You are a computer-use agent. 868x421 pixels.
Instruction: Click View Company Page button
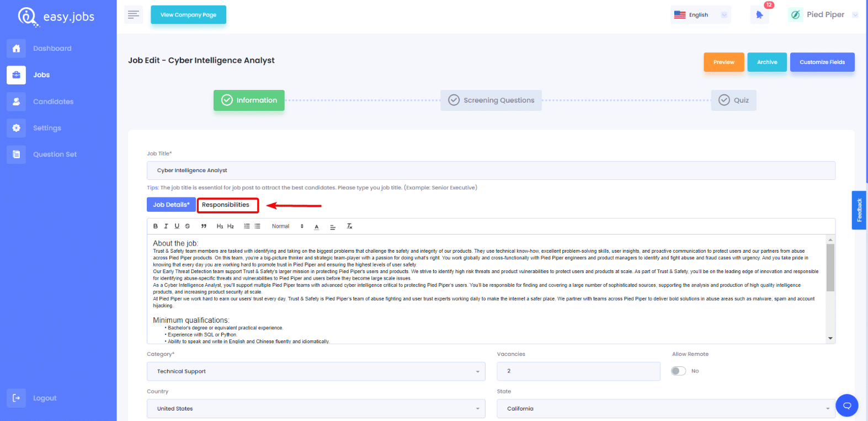tap(188, 15)
